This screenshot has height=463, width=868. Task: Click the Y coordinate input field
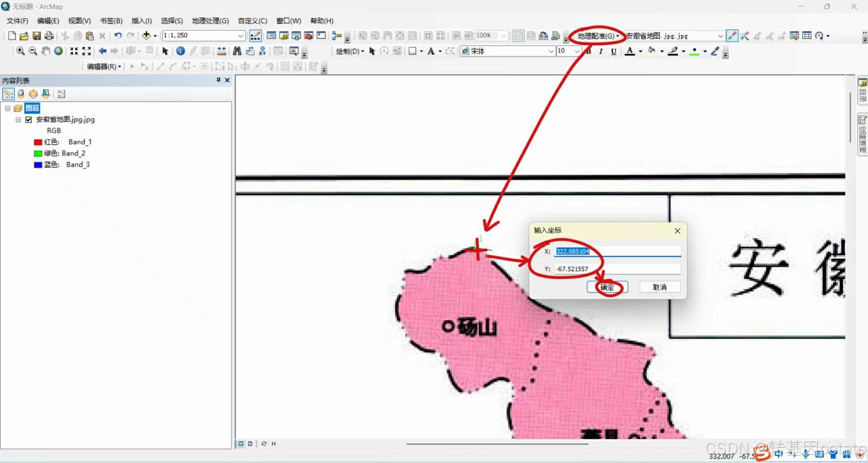617,269
